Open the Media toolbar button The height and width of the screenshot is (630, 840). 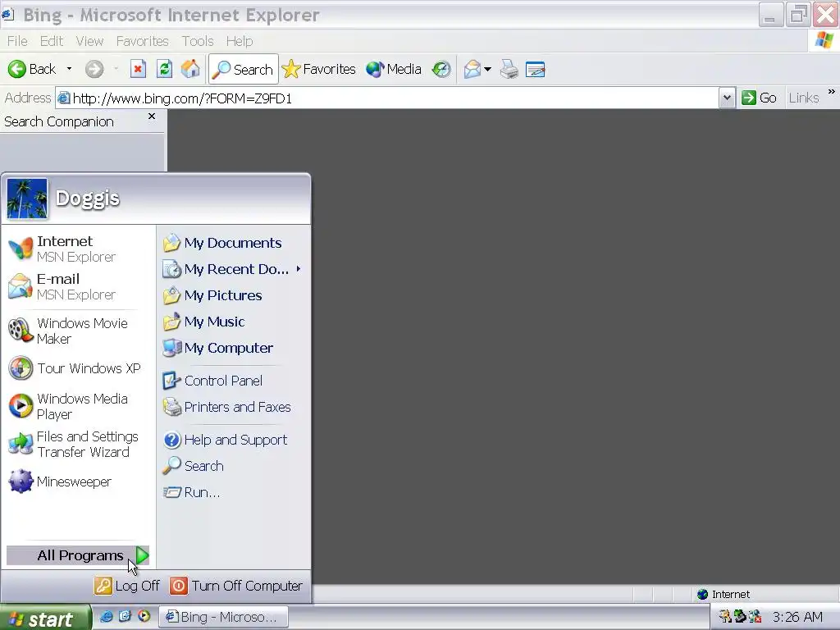pyautogui.click(x=394, y=69)
